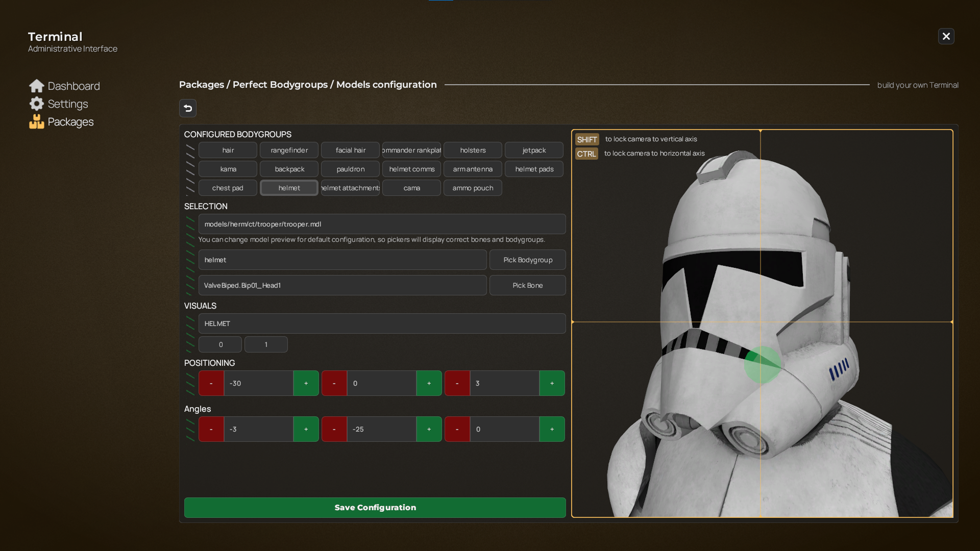The height and width of the screenshot is (551, 980).
Task: Click the green bone marker on model
Action: pos(763,365)
